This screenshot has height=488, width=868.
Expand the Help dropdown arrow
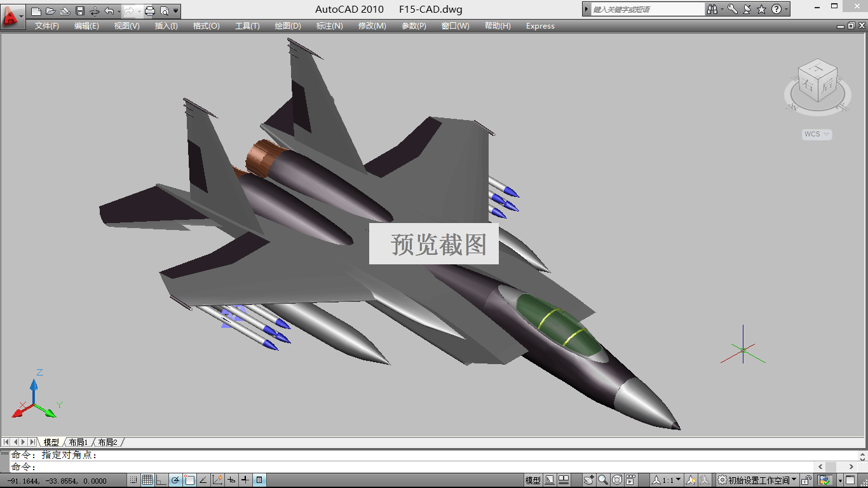click(x=787, y=10)
